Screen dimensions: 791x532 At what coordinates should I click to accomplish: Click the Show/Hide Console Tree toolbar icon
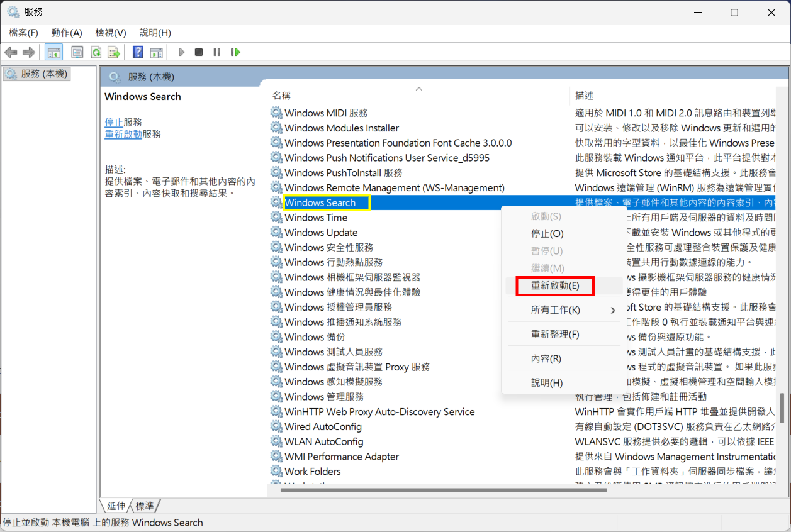pos(54,52)
